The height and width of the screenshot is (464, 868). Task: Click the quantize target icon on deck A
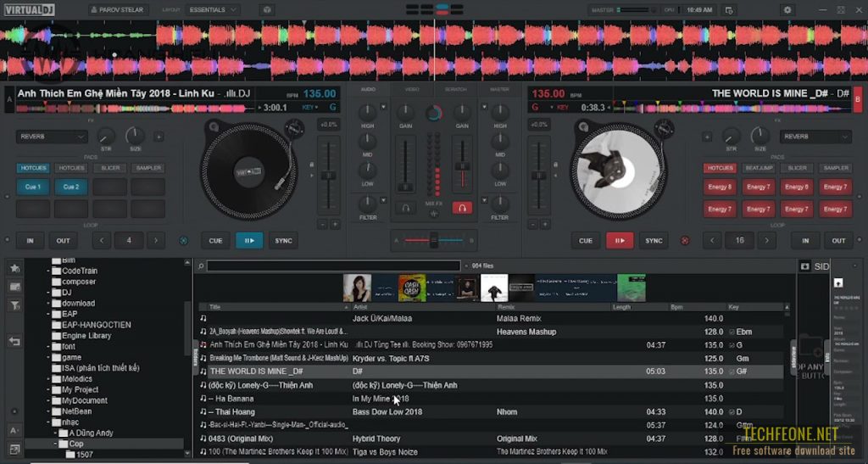click(x=184, y=241)
